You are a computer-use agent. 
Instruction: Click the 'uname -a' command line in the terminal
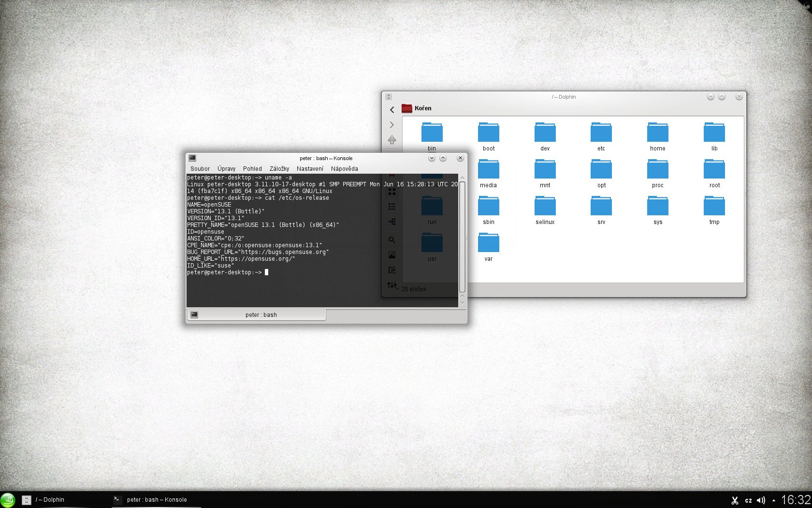239,178
